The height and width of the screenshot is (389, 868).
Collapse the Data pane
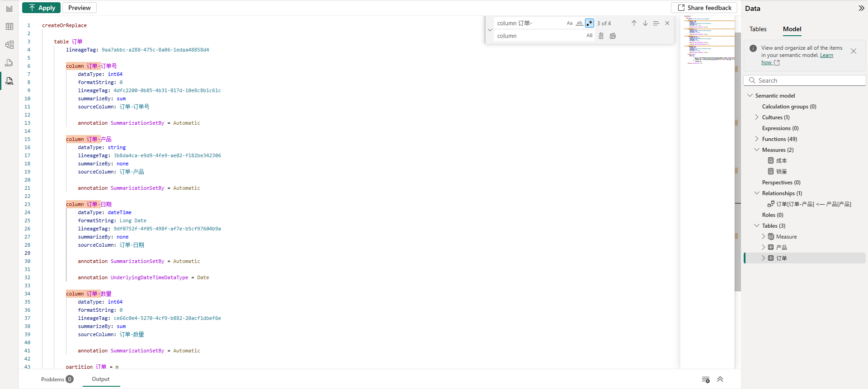click(x=861, y=8)
